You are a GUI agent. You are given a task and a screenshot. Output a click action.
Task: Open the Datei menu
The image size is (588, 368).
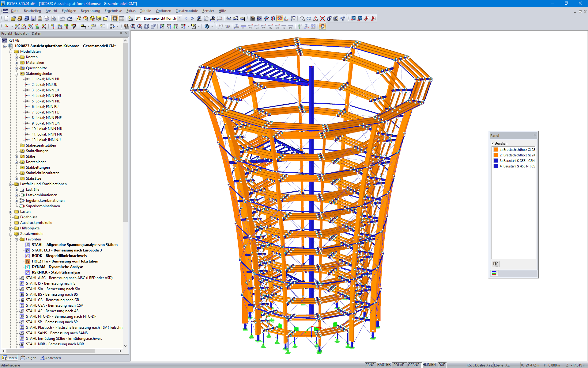[x=15, y=11]
